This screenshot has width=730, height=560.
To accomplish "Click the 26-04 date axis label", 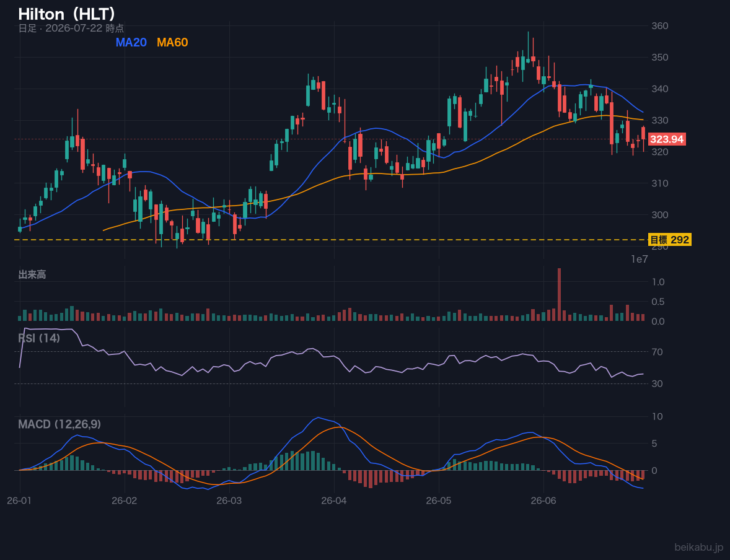I will [x=334, y=501].
